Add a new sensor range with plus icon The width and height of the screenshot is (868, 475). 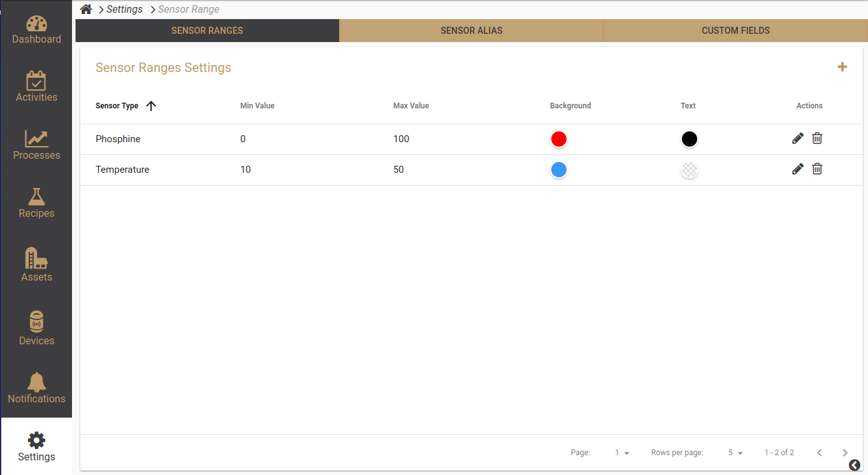click(x=842, y=67)
